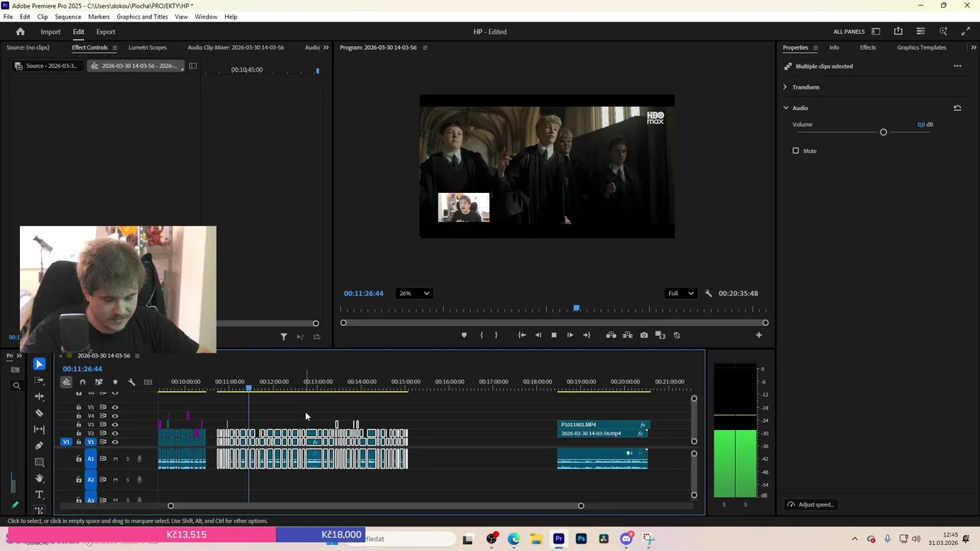The image size is (980, 551).
Task: Switch to Graphics Templates tab
Action: pos(922,47)
